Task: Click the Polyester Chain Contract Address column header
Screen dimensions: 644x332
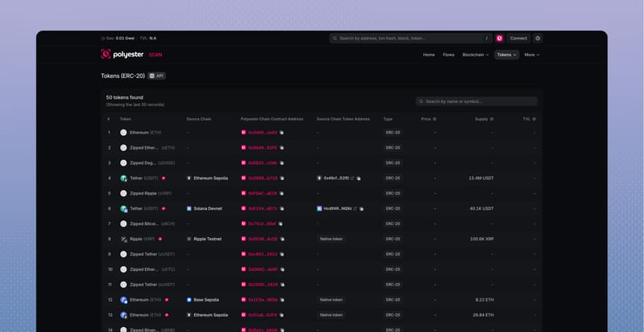Action: [x=272, y=119]
